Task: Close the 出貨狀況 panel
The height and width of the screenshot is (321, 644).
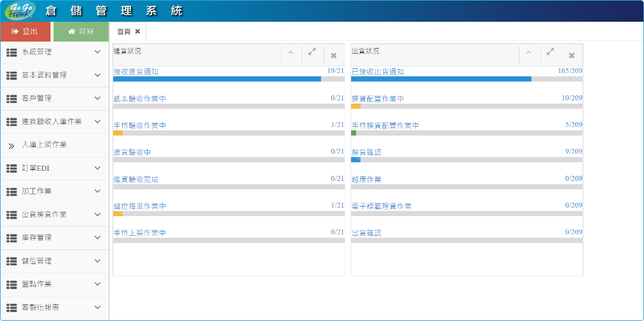Action: click(x=572, y=56)
